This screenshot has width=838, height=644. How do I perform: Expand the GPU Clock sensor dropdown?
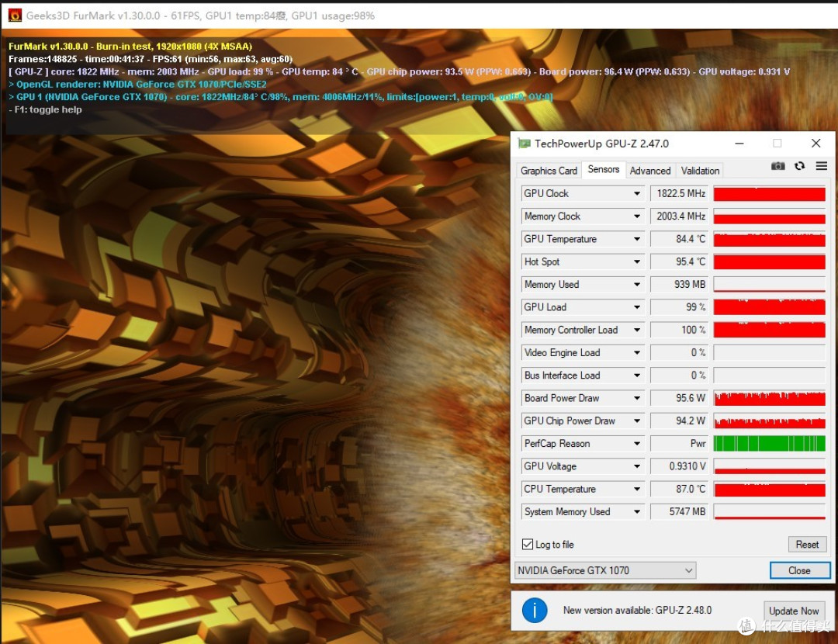point(637,194)
